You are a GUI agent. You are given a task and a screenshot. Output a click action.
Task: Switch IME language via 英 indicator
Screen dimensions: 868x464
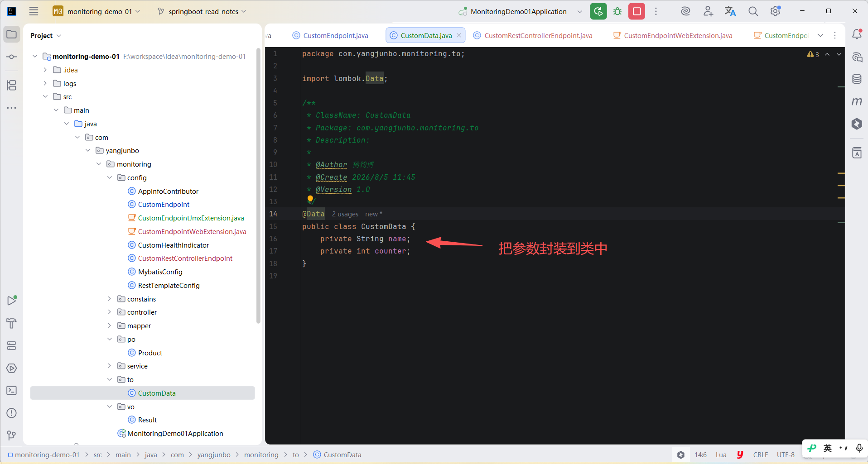[x=828, y=448]
